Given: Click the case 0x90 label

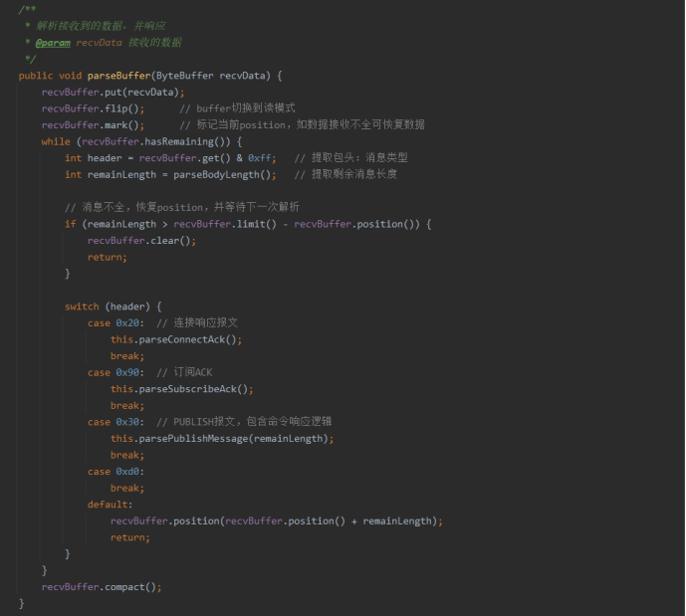Looking at the screenshot, I should pos(115,372).
